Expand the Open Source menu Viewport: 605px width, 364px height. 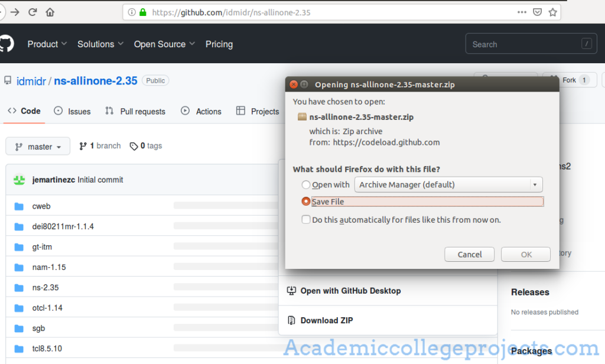tap(164, 44)
